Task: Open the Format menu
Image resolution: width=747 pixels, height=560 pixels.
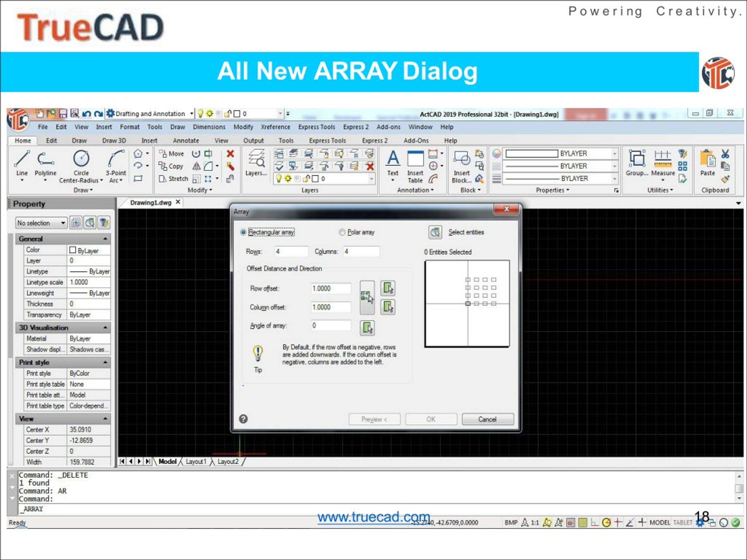Action: [130, 127]
